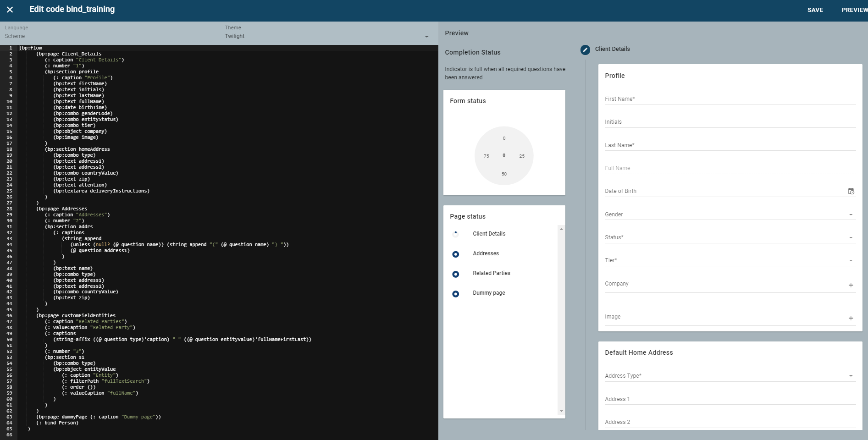868x440 pixels.
Task: Select the Related Parties status indicator
Action: [x=455, y=274]
